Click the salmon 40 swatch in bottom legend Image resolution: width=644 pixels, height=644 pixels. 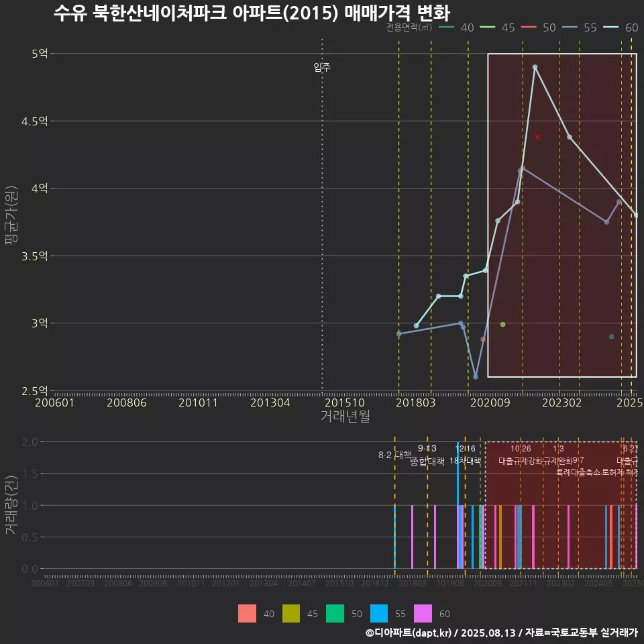click(247, 613)
